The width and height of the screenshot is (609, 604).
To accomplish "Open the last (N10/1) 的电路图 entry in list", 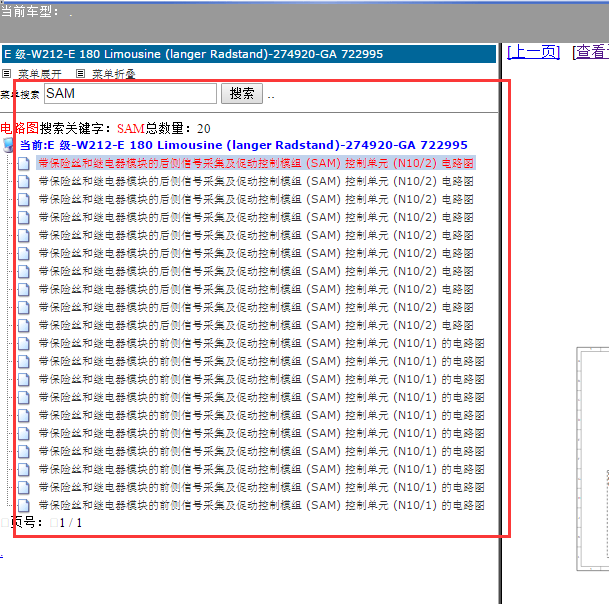I will pos(261,505).
